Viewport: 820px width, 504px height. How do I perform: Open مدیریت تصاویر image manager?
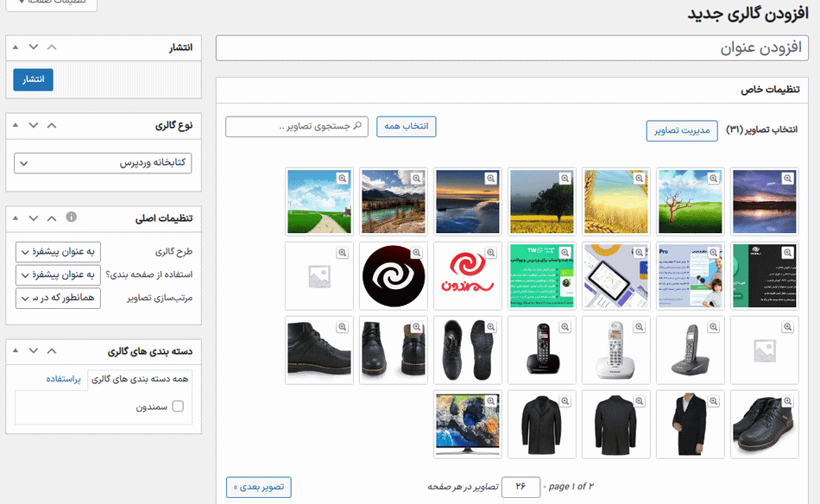(x=682, y=130)
